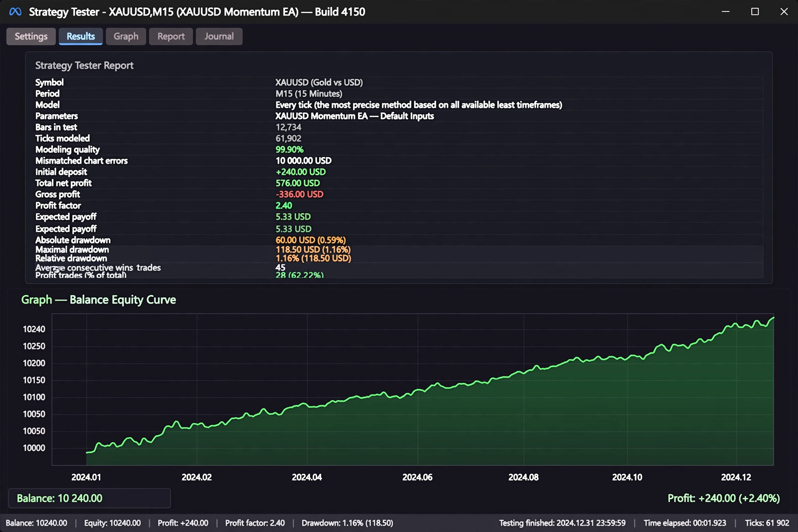Click the Graph — Balance Equity Curve heading
The width and height of the screenshot is (798, 532).
click(x=99, y=300)
